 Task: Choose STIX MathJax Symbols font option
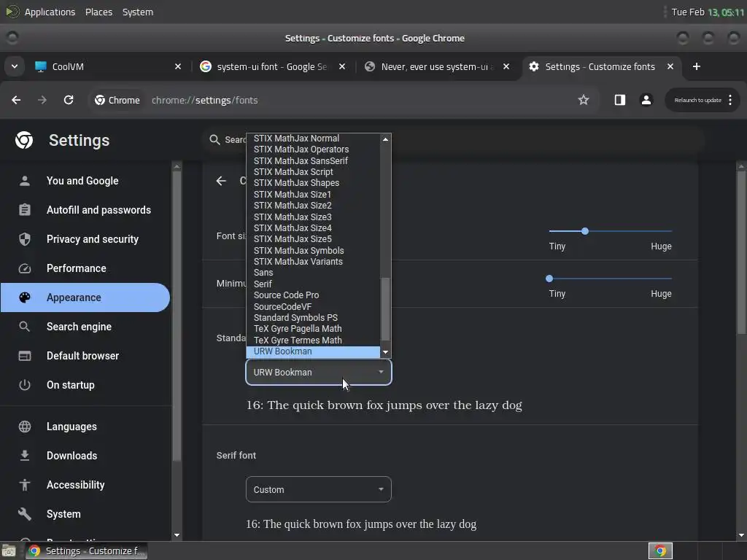coord(313,251)
